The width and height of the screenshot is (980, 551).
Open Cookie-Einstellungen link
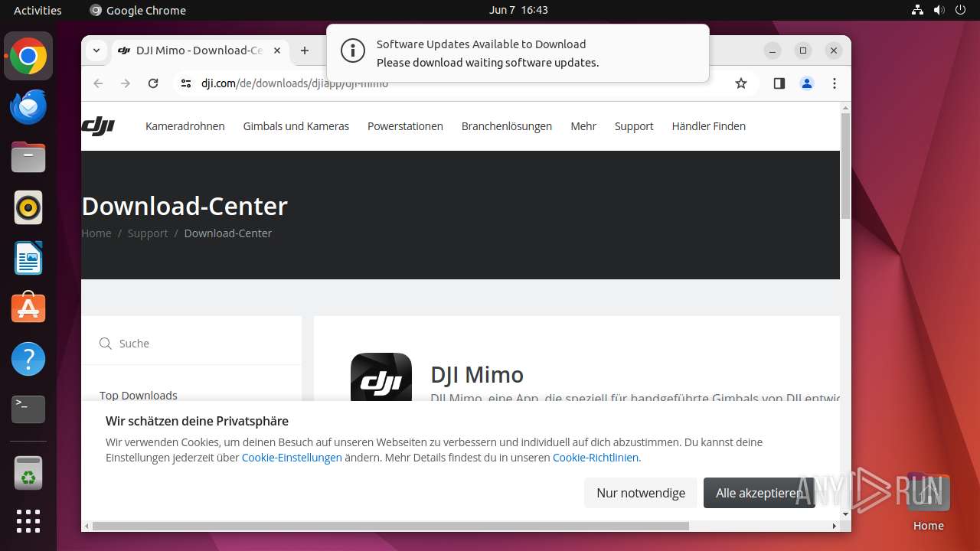click(292, 458)
